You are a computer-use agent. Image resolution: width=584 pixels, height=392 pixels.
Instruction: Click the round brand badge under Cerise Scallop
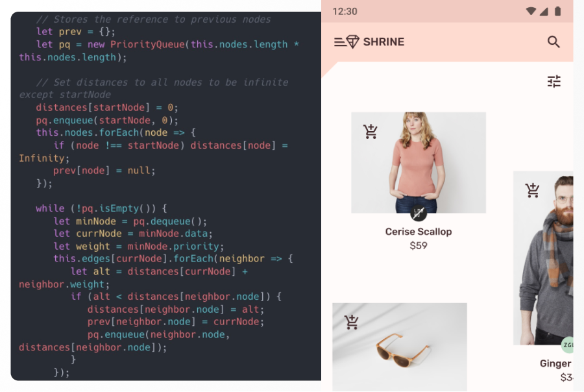point(419,213)
